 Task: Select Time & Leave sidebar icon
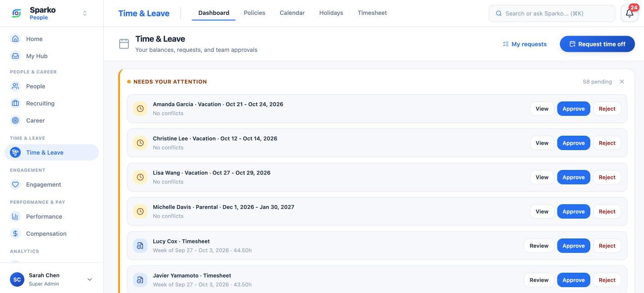pyautogui.click(x=15, y=152)
